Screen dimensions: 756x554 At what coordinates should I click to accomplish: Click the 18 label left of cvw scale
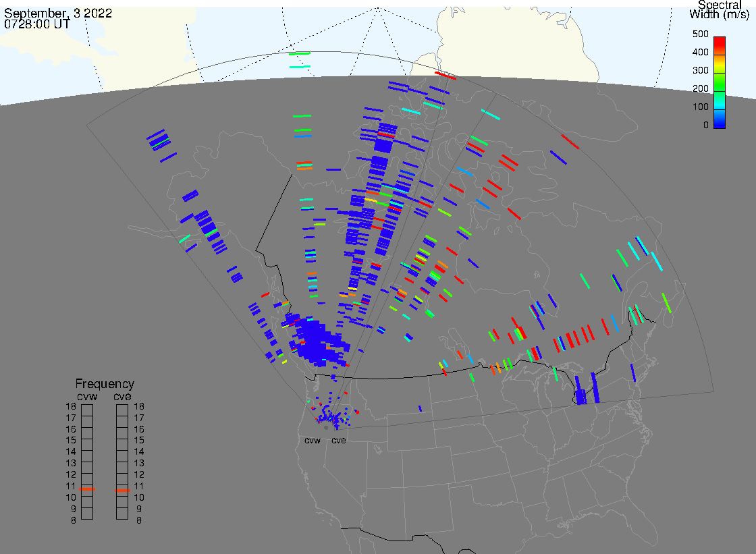71,406
